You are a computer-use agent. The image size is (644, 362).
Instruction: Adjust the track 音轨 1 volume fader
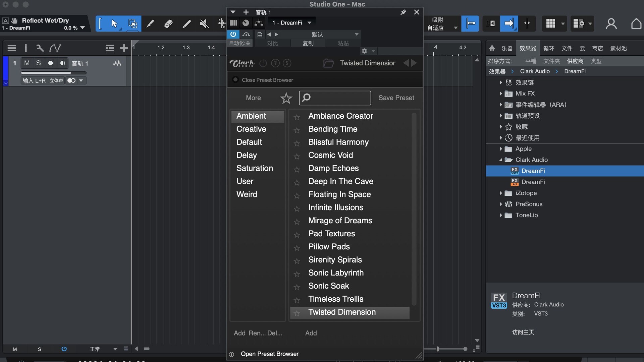click(x=54, y=73)
